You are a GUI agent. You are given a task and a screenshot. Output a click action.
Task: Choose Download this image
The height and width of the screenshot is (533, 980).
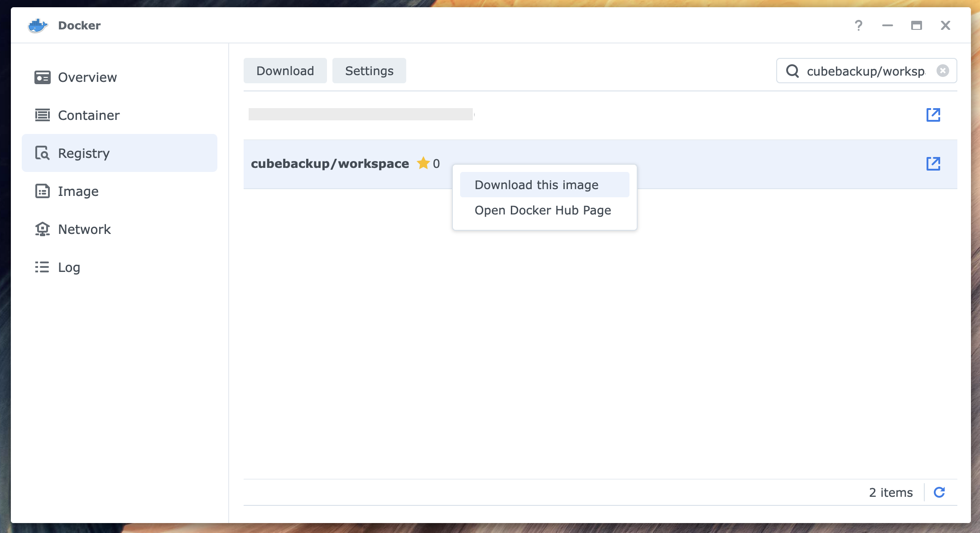(x=545, y=185)
